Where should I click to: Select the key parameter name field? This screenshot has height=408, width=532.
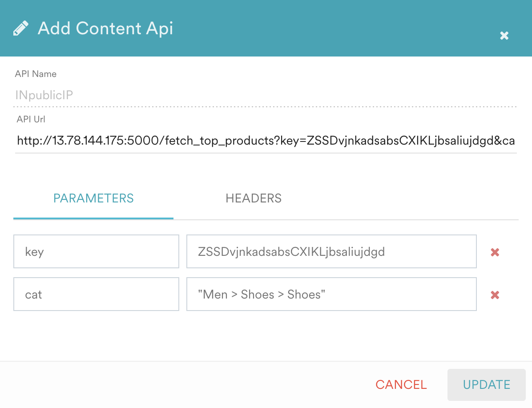click(96, 251)
